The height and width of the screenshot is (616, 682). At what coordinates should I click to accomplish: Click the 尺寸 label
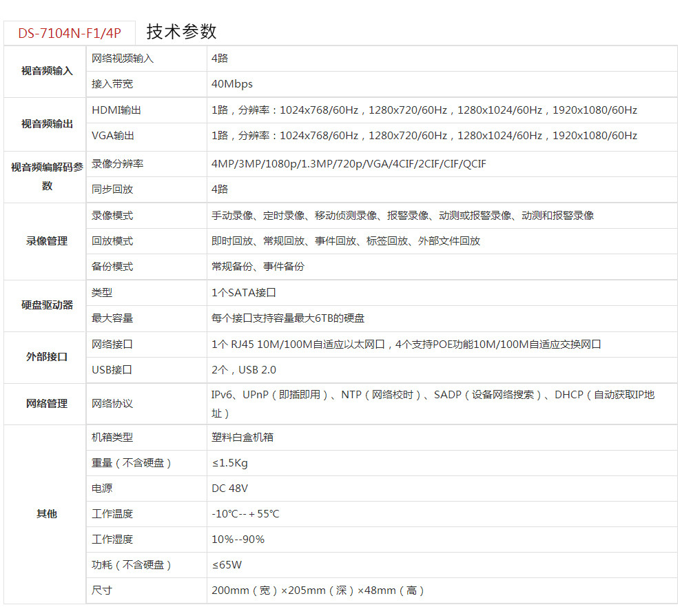(x=102, y=591)
